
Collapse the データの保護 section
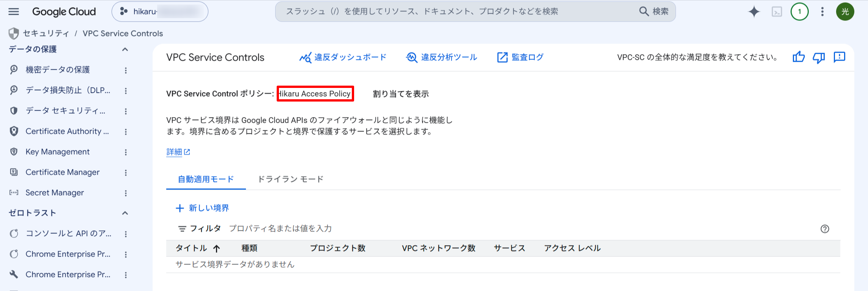click(125, 49)
